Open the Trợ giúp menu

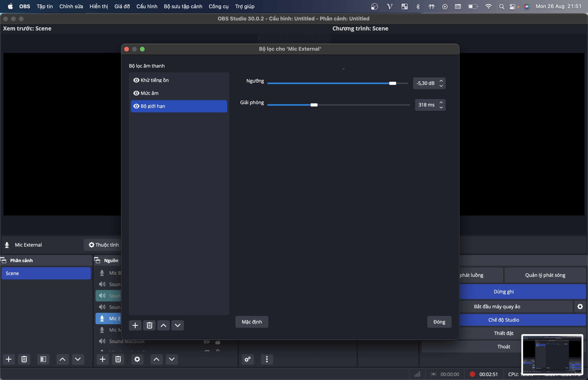point(245,6)
